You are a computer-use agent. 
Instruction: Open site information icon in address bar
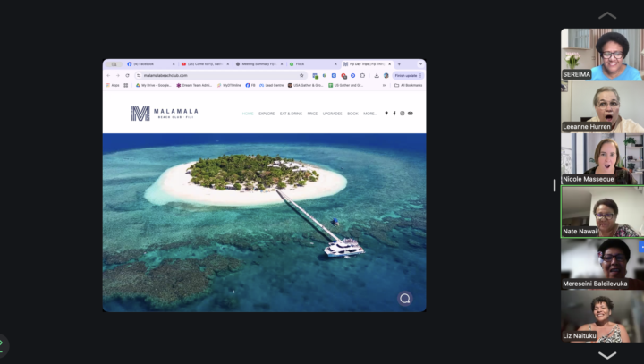coord(139,76)
